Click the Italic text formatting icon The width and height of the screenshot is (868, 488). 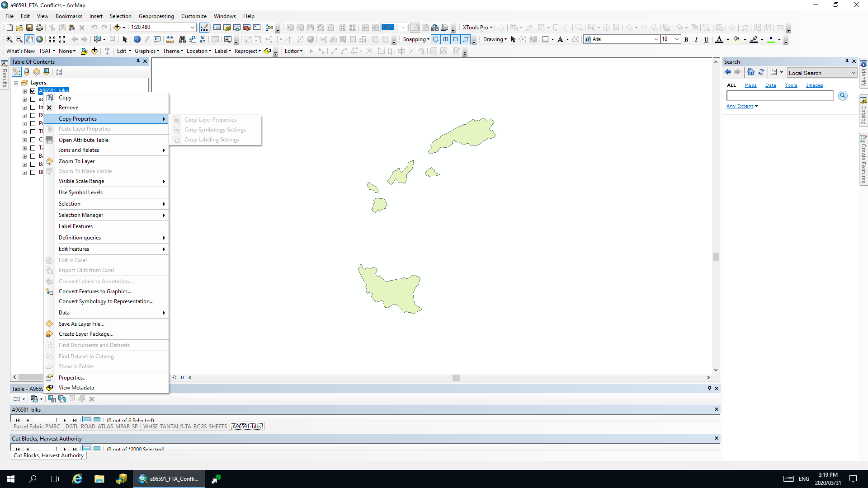click(x=696, y=39)
